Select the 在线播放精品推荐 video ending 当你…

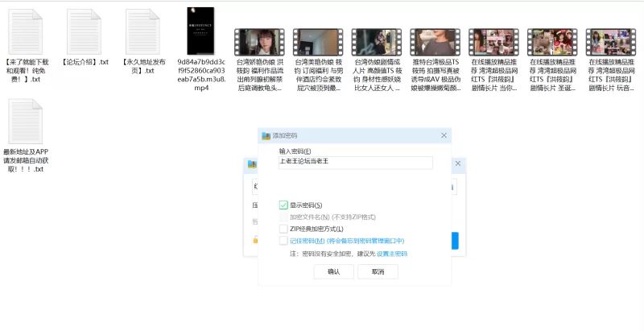coord(493,43)
